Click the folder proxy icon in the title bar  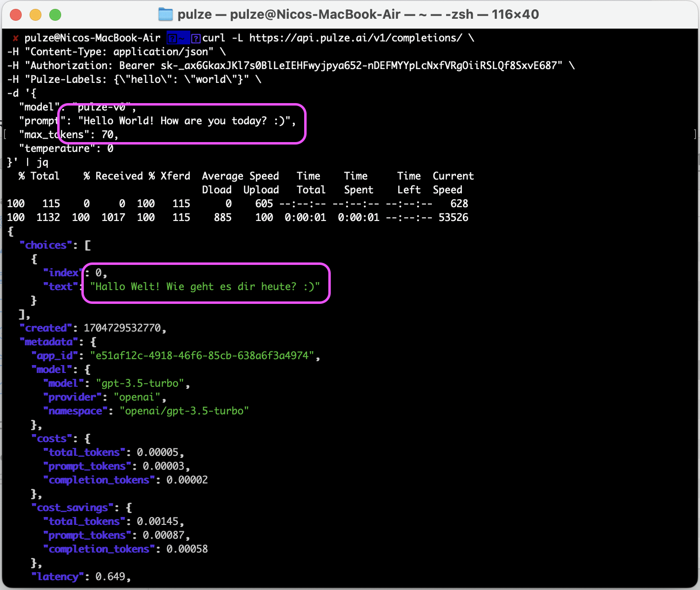[166, 14]
